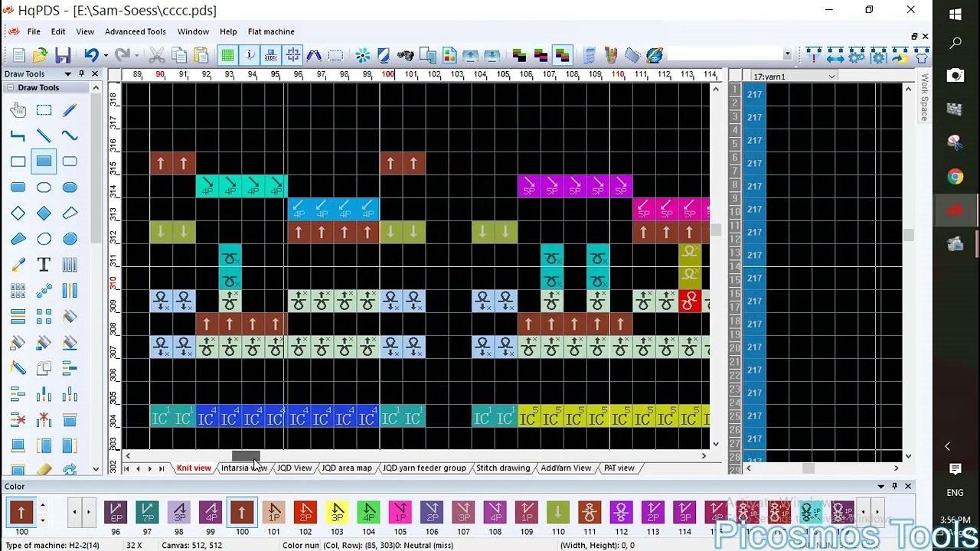Select color swatch 102 red 2P
The width and height of the screenshot is (980, 551).
[305, 512]
